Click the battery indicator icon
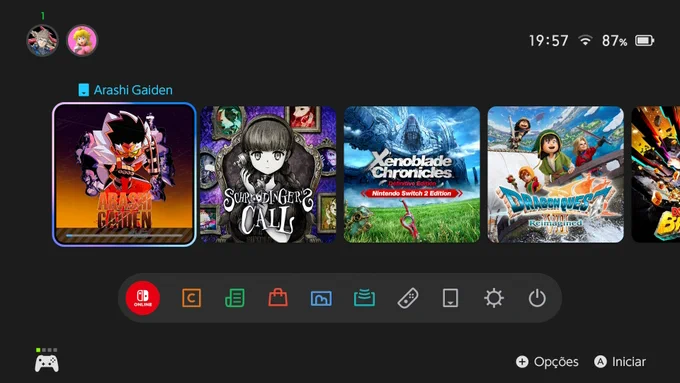The width and height of the screenshot is (680, 383). [x=644, y=41]
